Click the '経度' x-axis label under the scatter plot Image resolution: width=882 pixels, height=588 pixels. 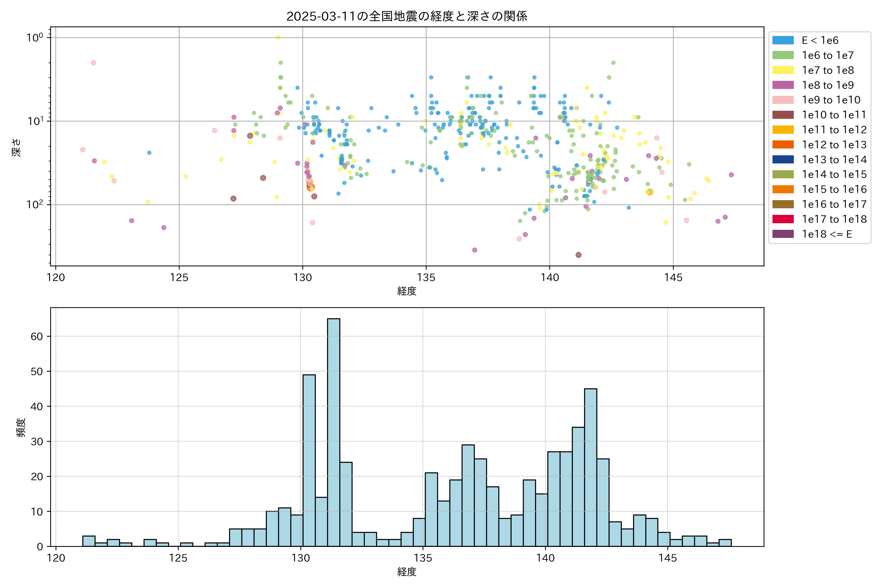(407, 291)
